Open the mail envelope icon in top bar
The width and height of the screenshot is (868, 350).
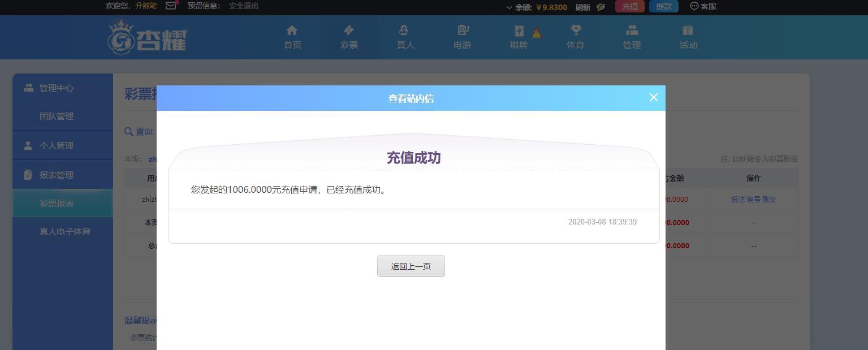coord(171,6)
